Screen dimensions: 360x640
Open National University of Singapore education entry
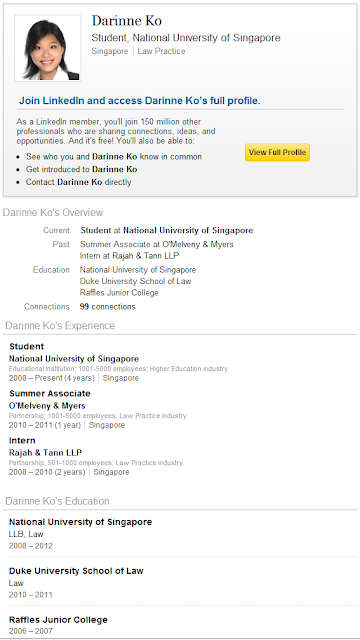click(80, 522)
